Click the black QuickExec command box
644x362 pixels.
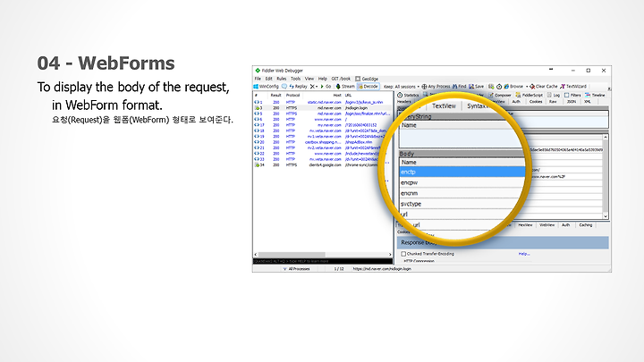pyautogui.click(x=323, y=261)
